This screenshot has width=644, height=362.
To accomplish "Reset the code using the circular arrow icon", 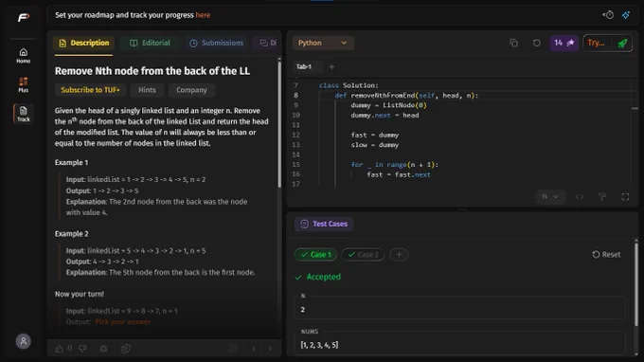I will pos(536,43).
